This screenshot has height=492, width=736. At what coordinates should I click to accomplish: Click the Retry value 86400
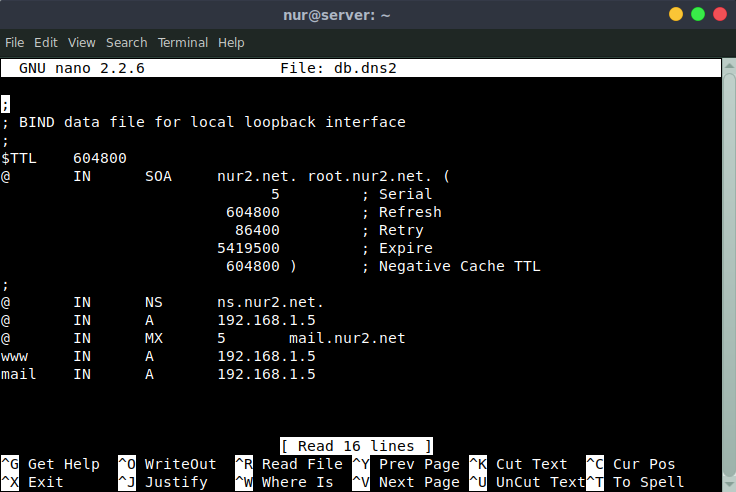[x=257, y=231]
